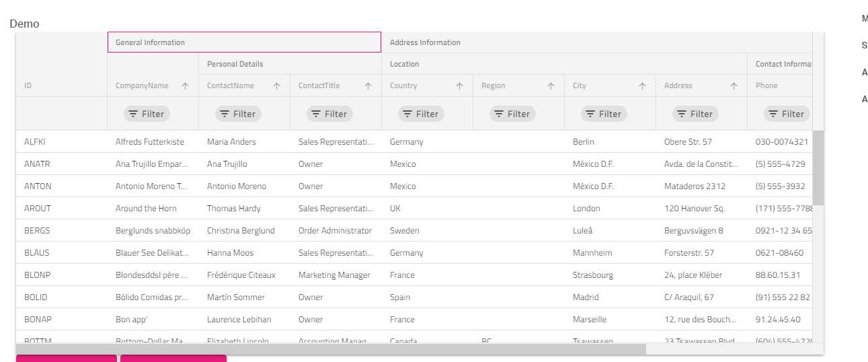
Task: Select cell BOLID in ID column
Action: (x=61, y=297)
